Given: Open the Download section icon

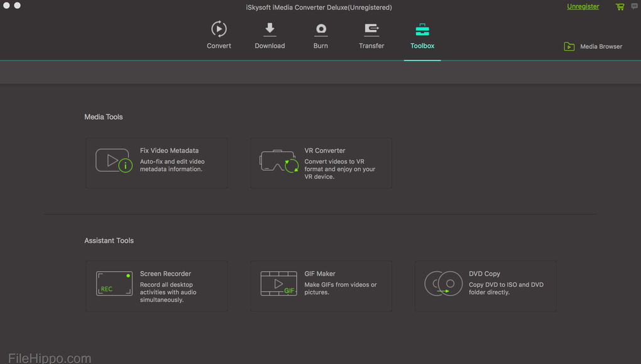Looking at the screenshot, I should [x=270, y=29].
